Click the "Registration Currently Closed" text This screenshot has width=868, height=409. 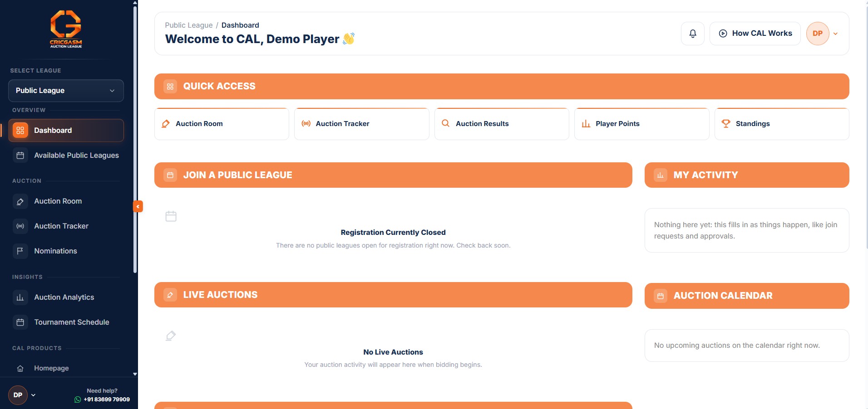(x=393, y=233)
